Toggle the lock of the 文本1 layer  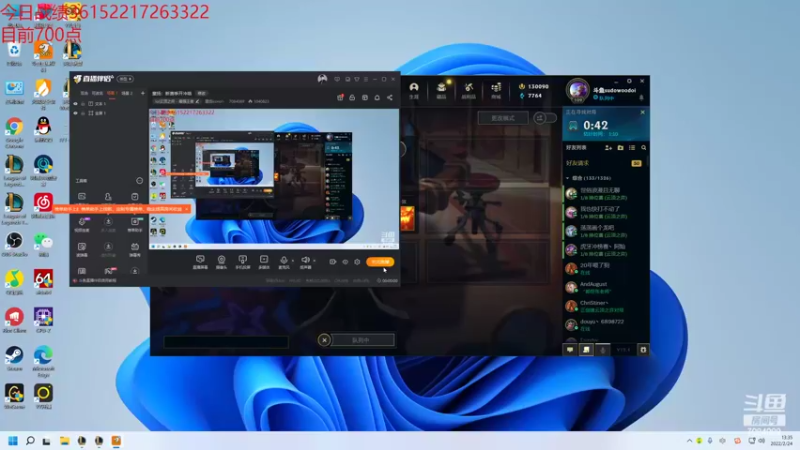(83, 104)
